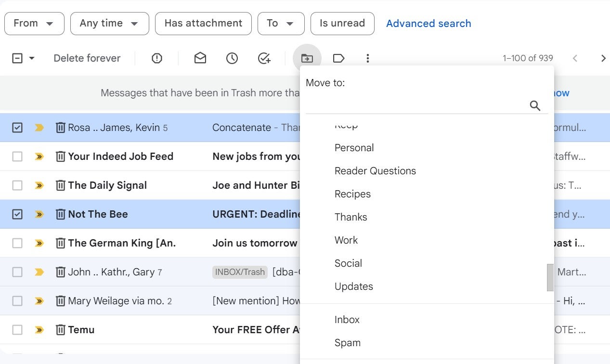Click the Delete forever button
Viewport: 610px width, 364px height.
tap(87, 58)
